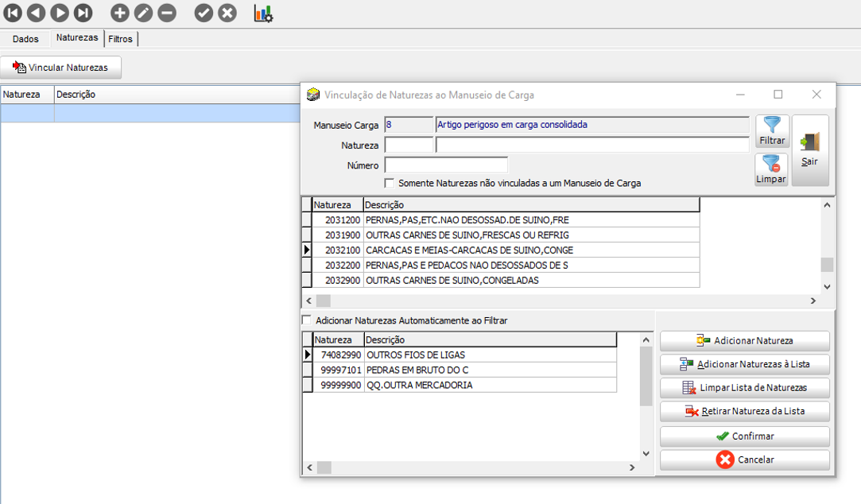Go to the next record
The width and height of the screenshot is (861, 504).
tap(60, 13)
